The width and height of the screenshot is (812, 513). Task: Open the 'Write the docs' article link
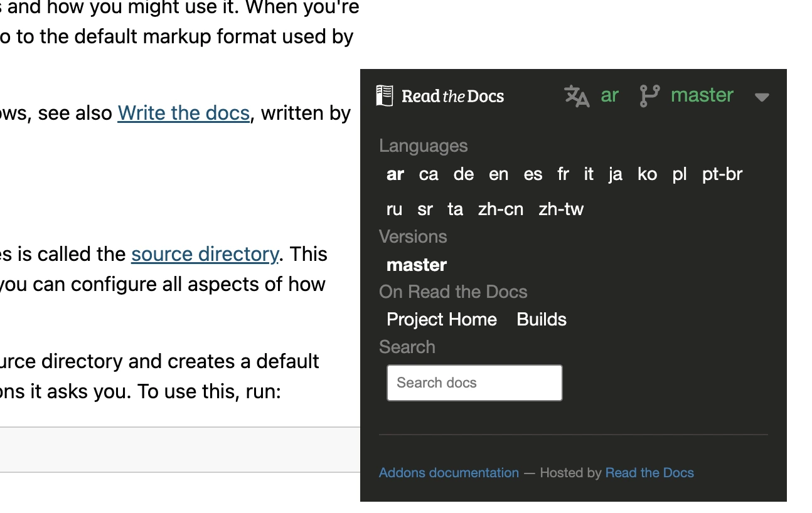[x=184, y=113]
